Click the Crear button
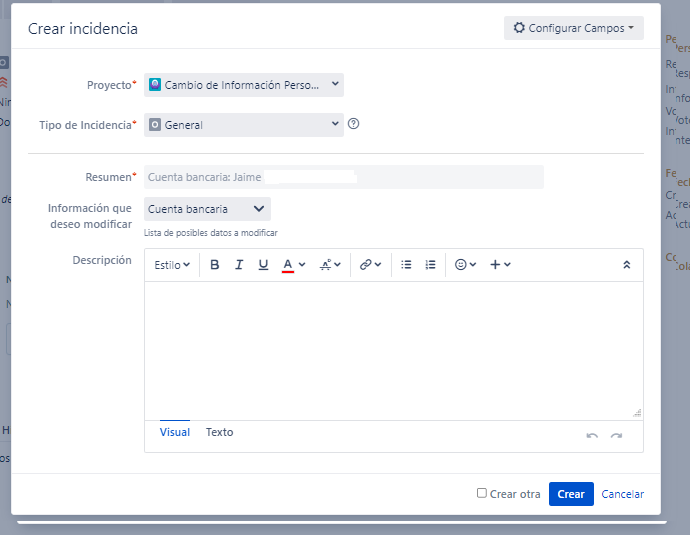Screen dimensions: 690x535 [x=571, y=494]
